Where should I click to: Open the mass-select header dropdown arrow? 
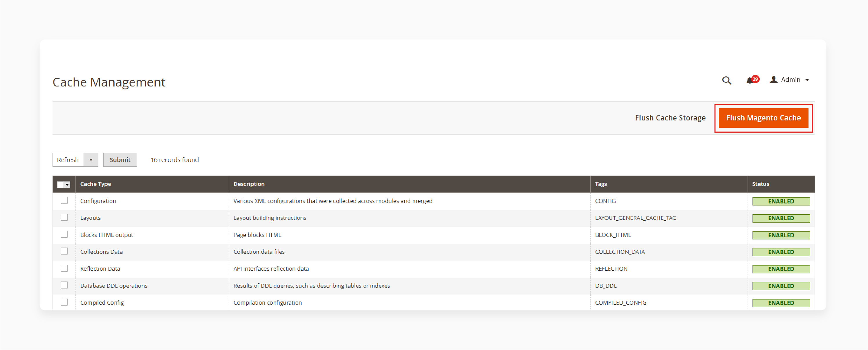click(67, 185)
